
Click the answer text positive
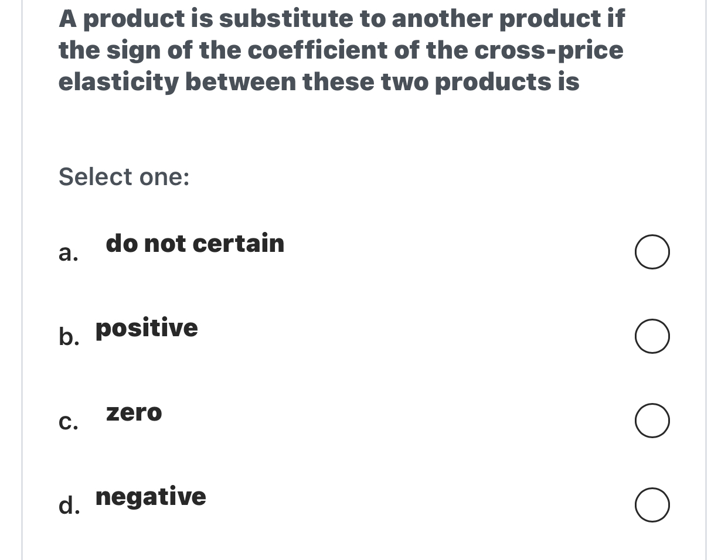tap(147, 328)
